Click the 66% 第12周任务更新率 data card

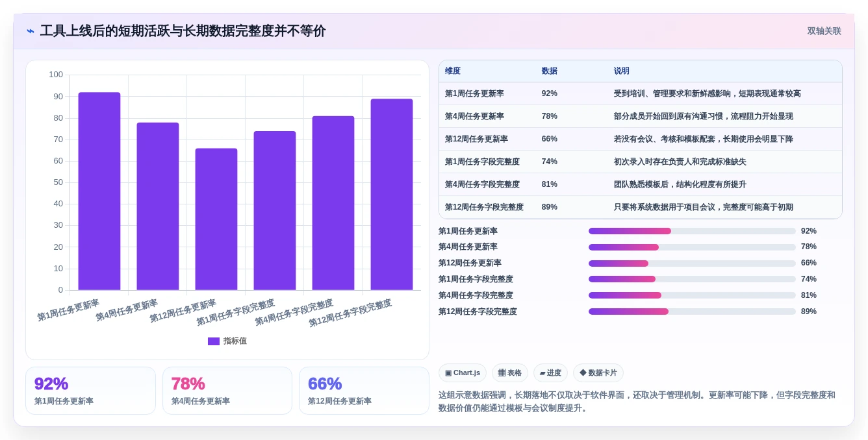pos(364,391)
